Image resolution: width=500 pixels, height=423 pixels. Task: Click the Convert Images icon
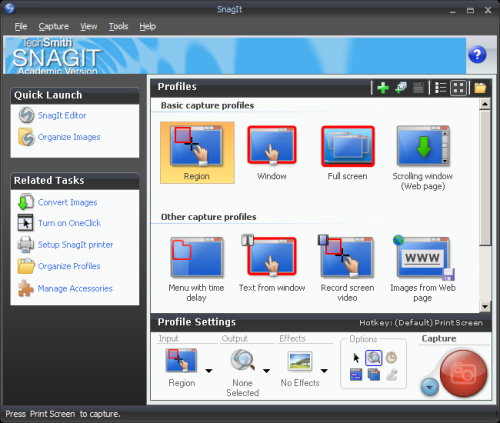coord(26,202)
